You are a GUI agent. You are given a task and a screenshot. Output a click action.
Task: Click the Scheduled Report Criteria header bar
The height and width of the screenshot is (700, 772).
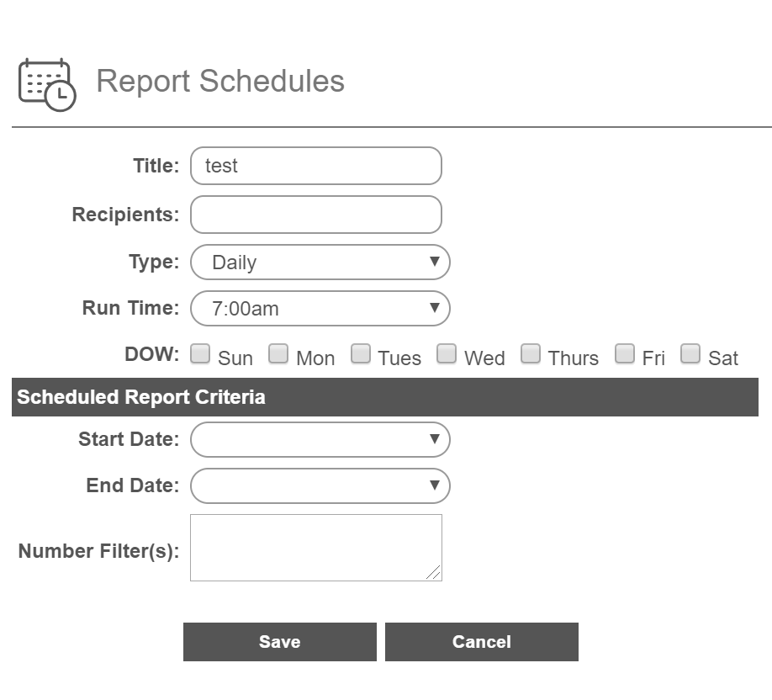pyautogui.click(x=385, y=397)
